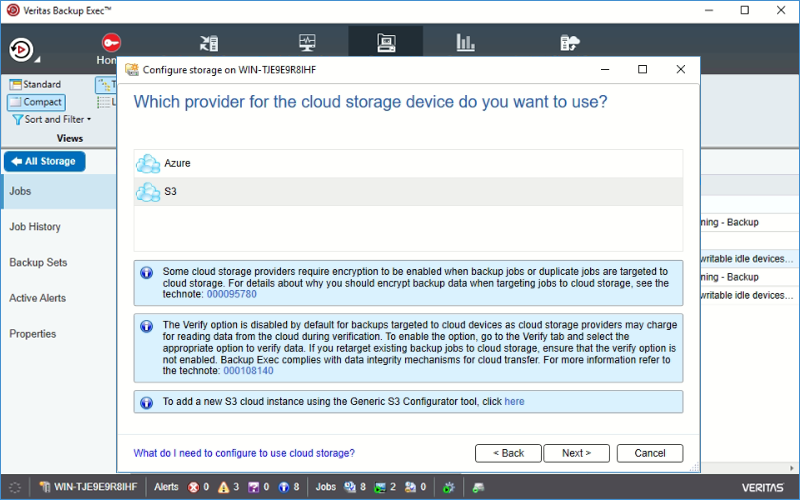Image resolution: width=800 pixels, height=500 pixels.
Task: Open cloud storage configuration help link
Action: click(244, 453)
